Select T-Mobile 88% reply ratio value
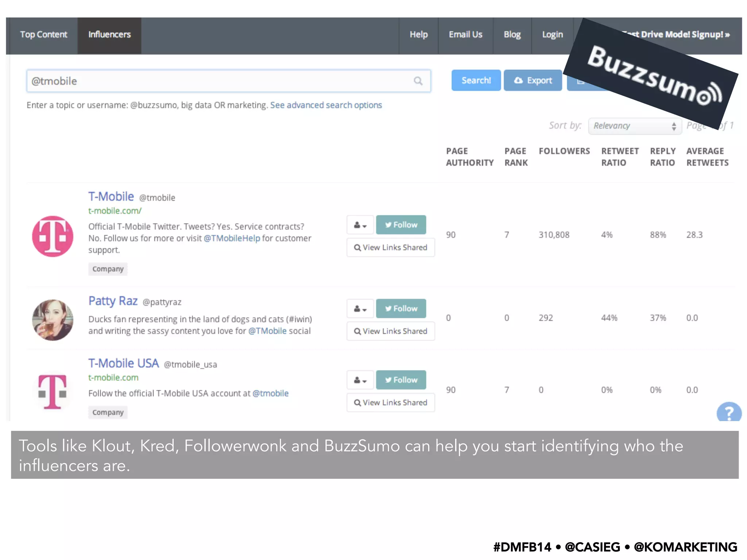Screen dimensions: 747x560 658,235
